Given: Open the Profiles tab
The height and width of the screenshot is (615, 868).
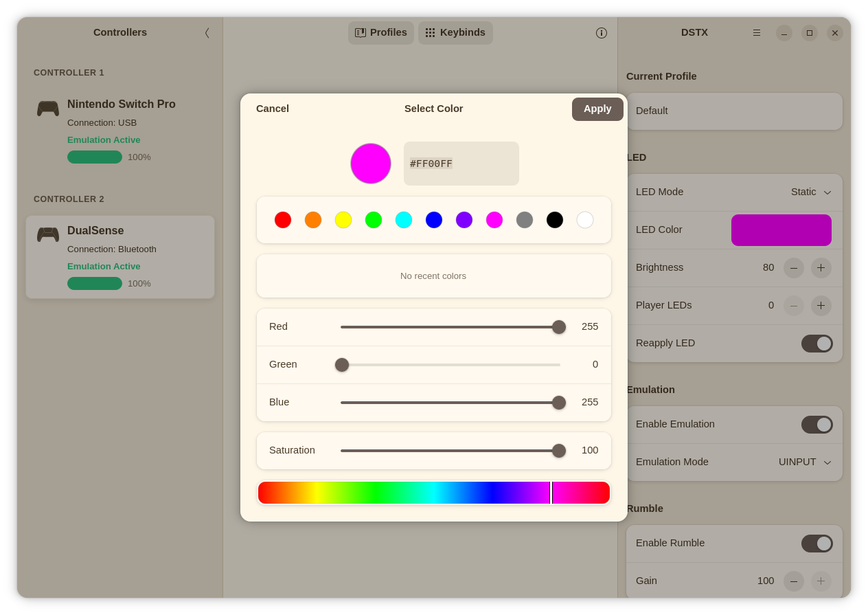Looking at the screenshot, I should coord(381,33).
